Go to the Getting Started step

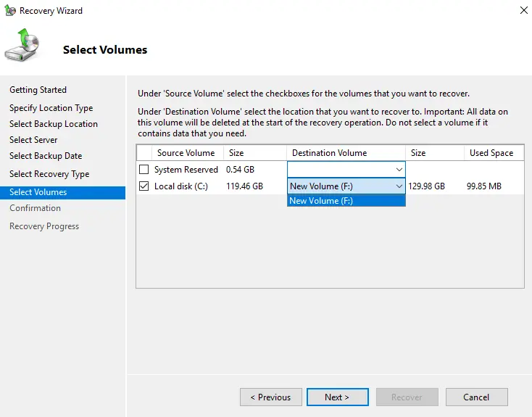(38, 90)
